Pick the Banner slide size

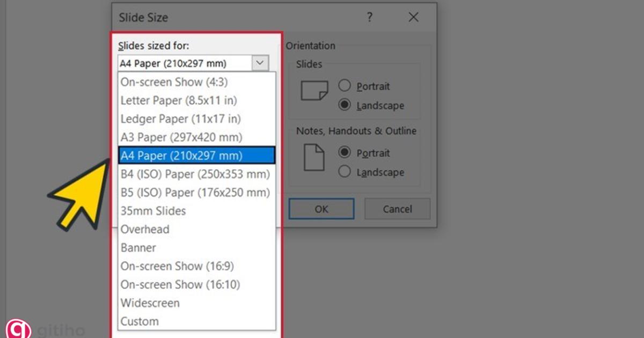tap(138, 247)
